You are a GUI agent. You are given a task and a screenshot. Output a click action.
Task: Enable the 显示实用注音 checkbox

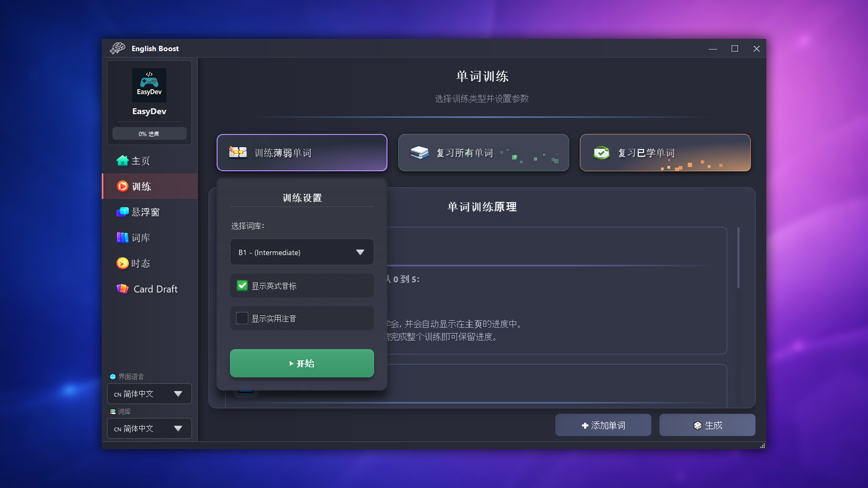coord(242,318)
